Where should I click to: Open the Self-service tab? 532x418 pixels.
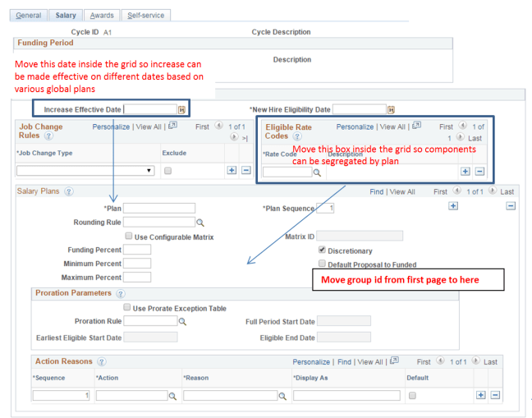click(145, 16)
